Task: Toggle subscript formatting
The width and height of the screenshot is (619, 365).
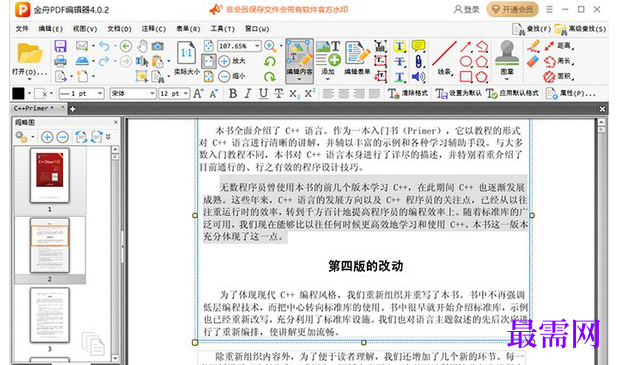Action: [x=294, y=94]
